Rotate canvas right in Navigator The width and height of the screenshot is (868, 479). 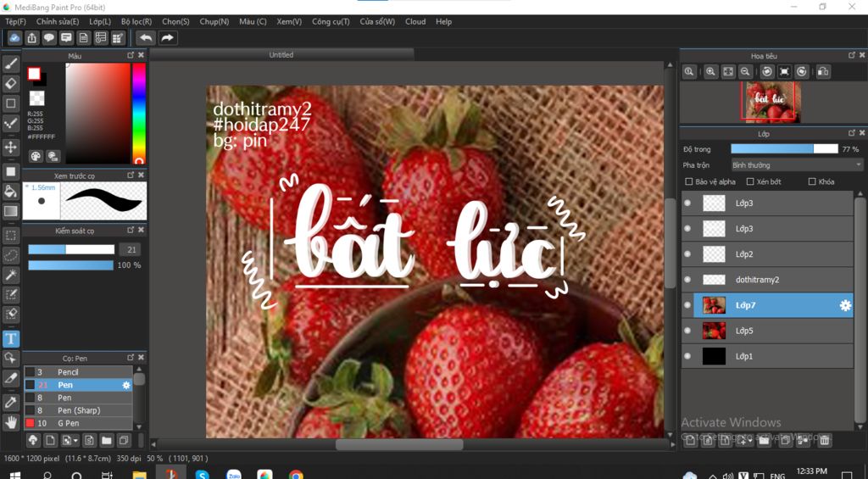point(802,71)
